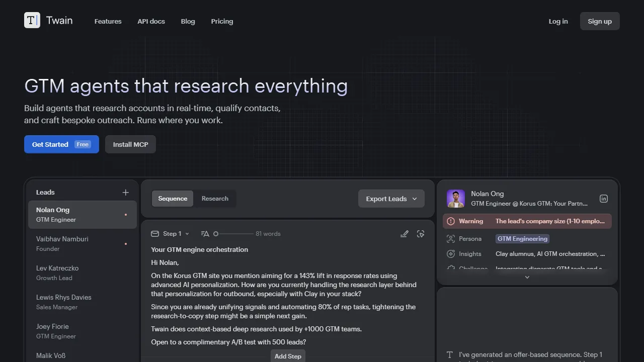Click the Sign up button
644x362 pixels.
click(600, 21)
